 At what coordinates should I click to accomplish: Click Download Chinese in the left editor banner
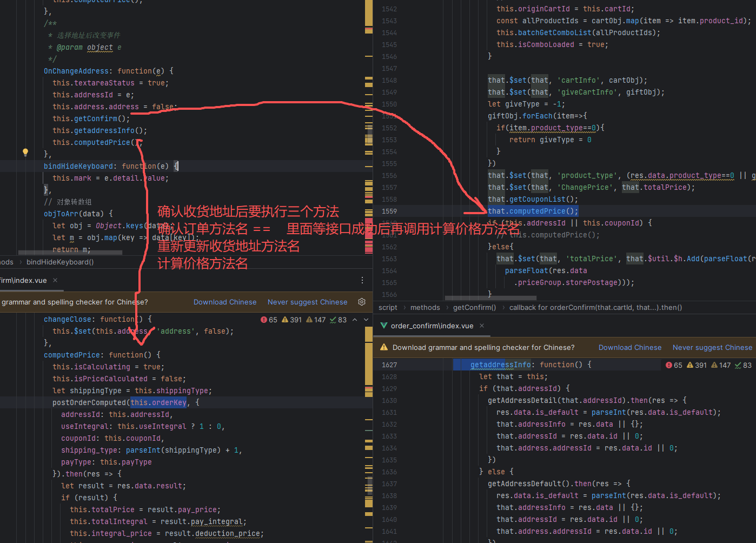[225, 302]
